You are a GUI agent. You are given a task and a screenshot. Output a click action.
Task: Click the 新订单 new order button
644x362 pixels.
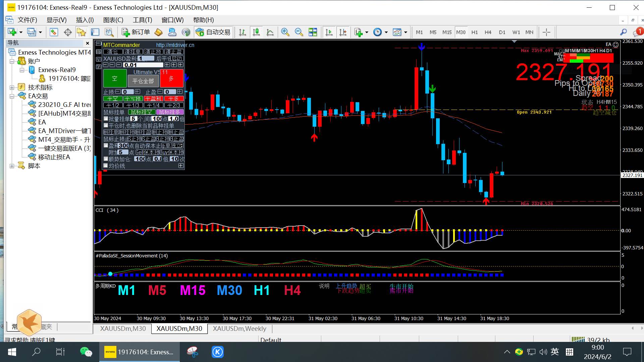pos(136,32)
